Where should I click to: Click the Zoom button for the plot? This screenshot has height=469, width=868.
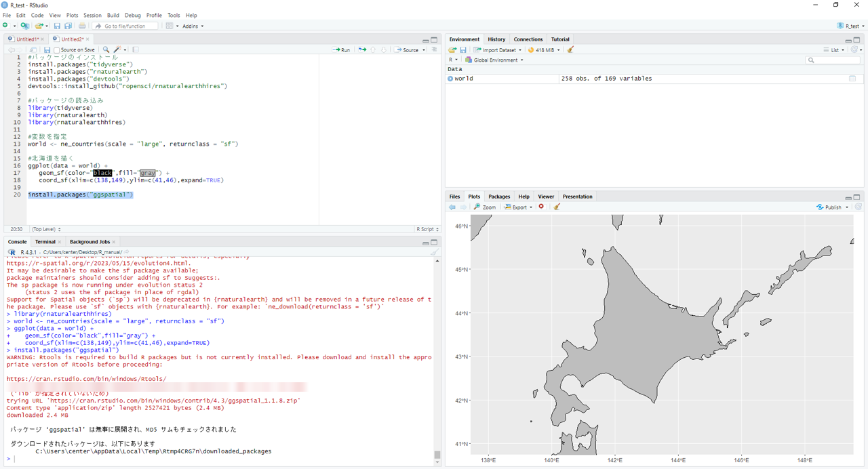click(x=485, y=207)
